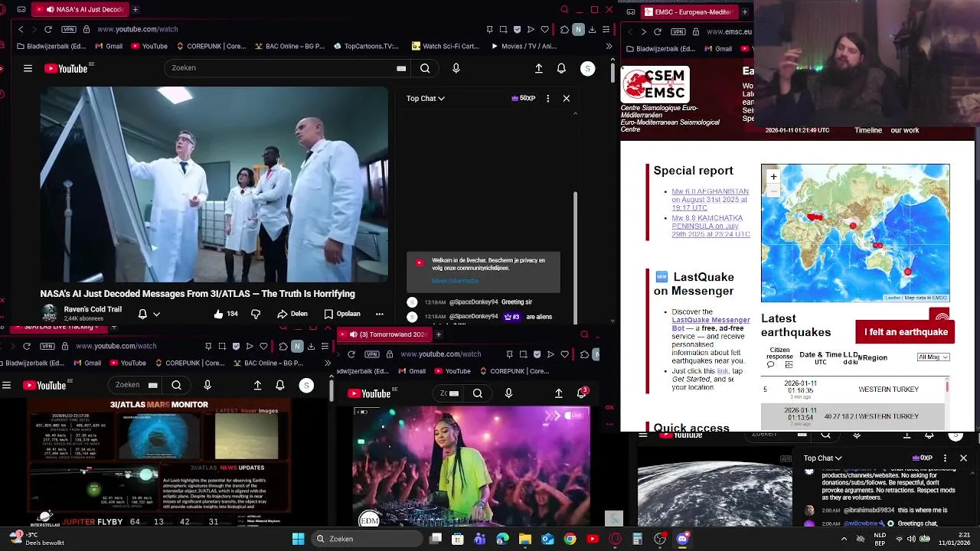Image resolution: width=980 pixels, height=551 pixels.
Task: Search with voice in 3I/ATLAS window
Action: tap(207, 385)
